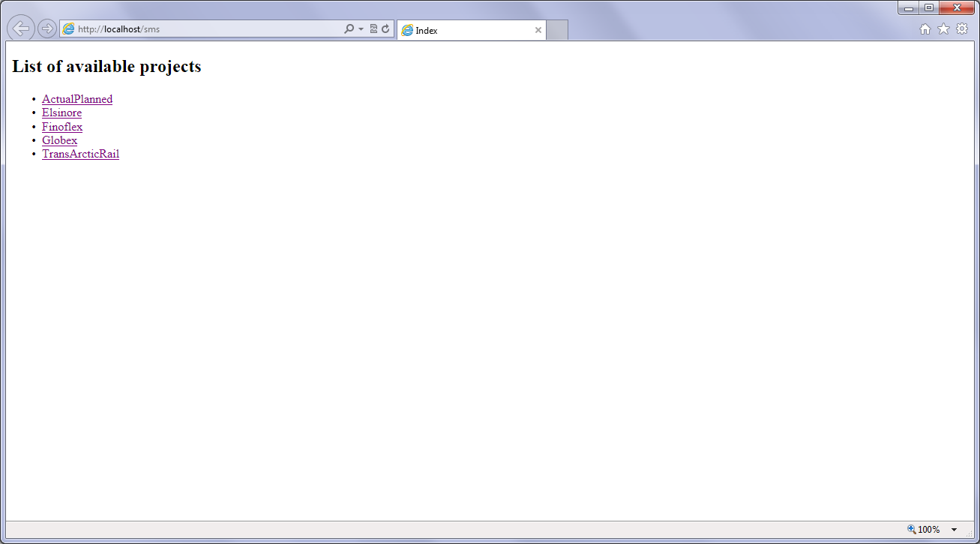The width and height of the screenshot is (980, 544).
Task: Open the ActualPlanned project link
Action: (77, 99)
